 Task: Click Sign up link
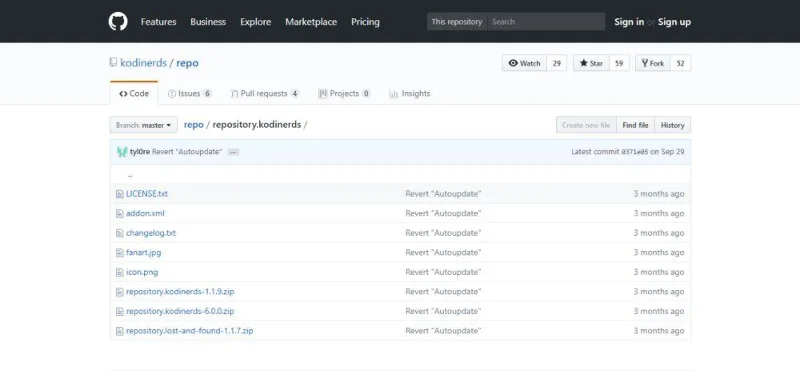pyautogui.click(x=674, y=22)
